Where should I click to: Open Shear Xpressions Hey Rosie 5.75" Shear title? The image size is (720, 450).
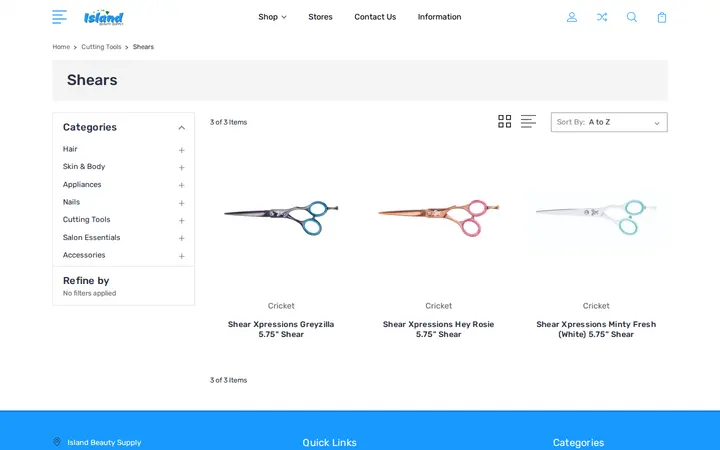439,329
